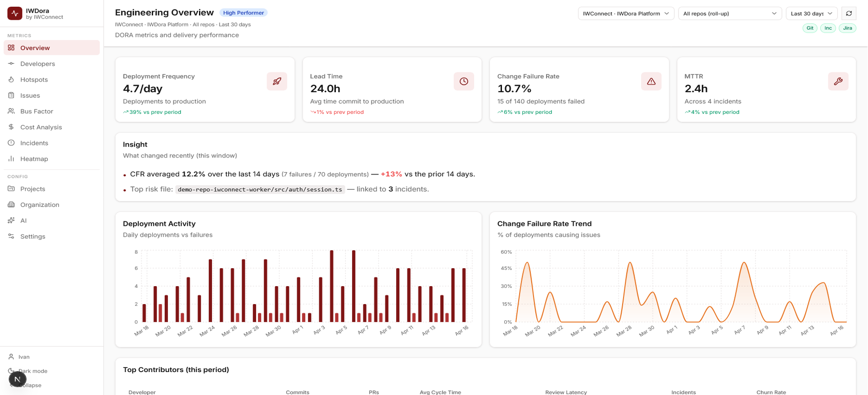Click the Commits column header

[x=298, y=392]
